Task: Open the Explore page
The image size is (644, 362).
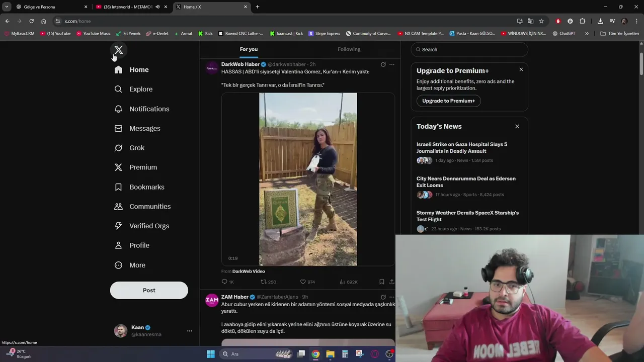Action: point(134,89)
